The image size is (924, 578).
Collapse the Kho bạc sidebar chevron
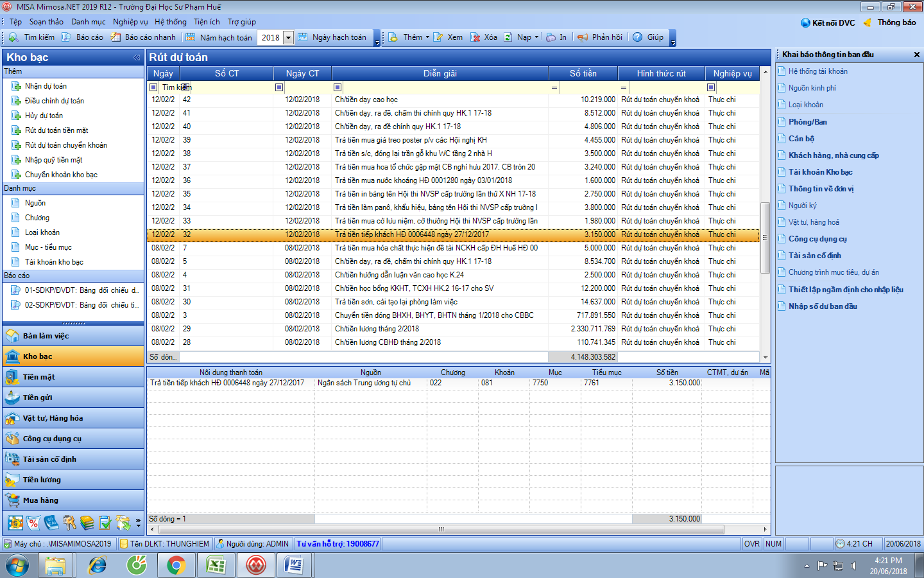click(x=137, y=57)
